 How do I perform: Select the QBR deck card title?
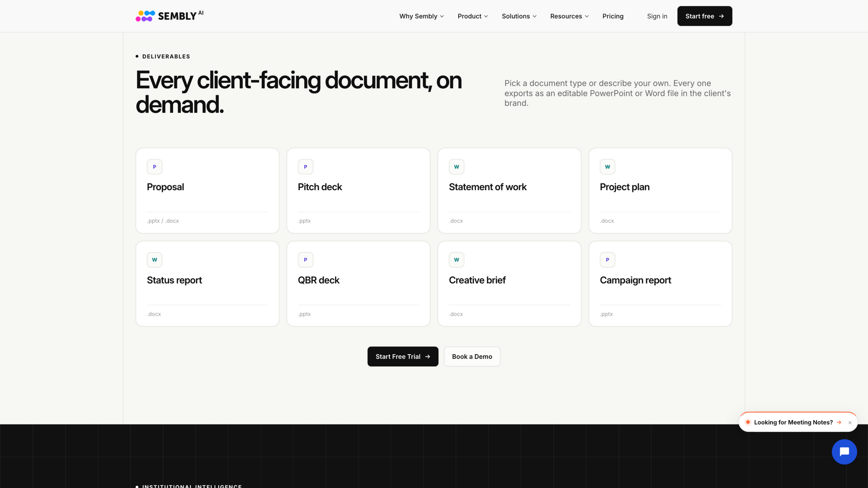(319, 280)
